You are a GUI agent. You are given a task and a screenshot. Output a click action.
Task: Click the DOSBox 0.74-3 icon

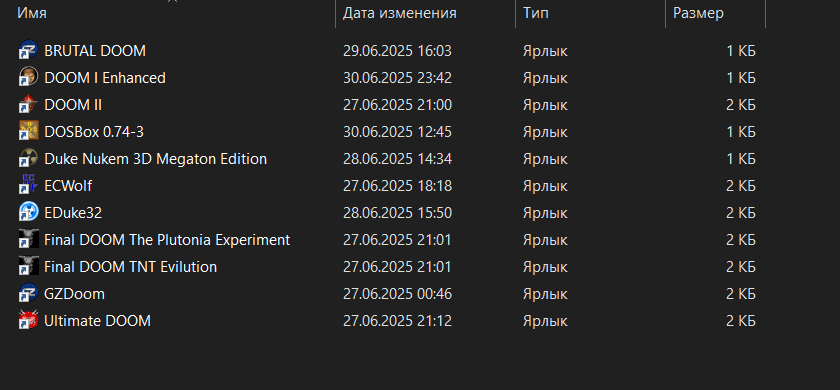tap(28, 132)
